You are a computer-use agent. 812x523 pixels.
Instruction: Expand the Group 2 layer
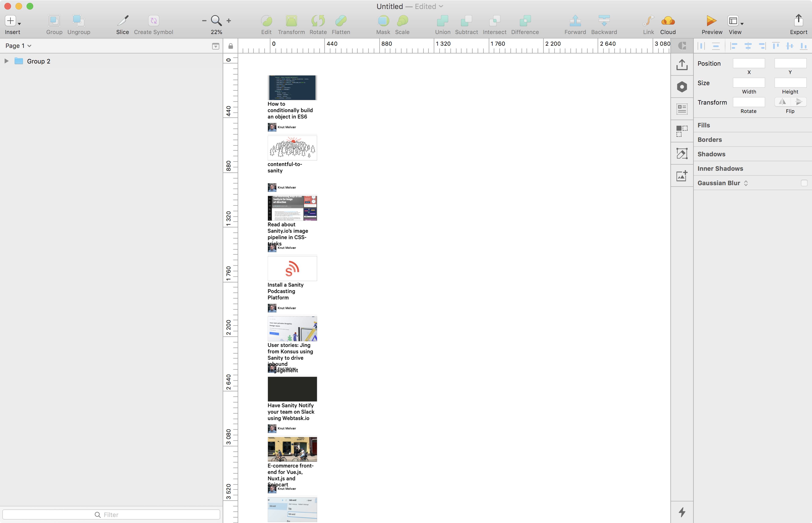[6, 61]
